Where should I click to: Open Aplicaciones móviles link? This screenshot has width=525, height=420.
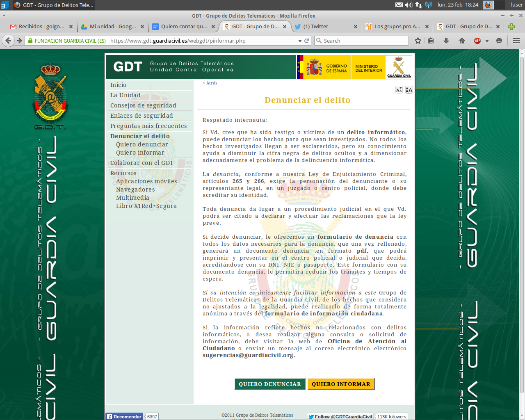pos(146,181)
